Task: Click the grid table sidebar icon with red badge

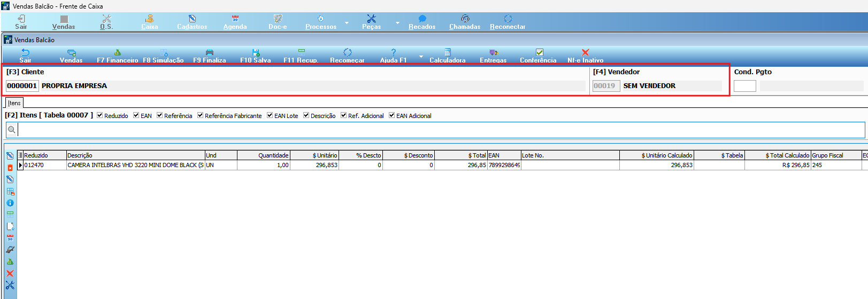Action: coord(10,191)
